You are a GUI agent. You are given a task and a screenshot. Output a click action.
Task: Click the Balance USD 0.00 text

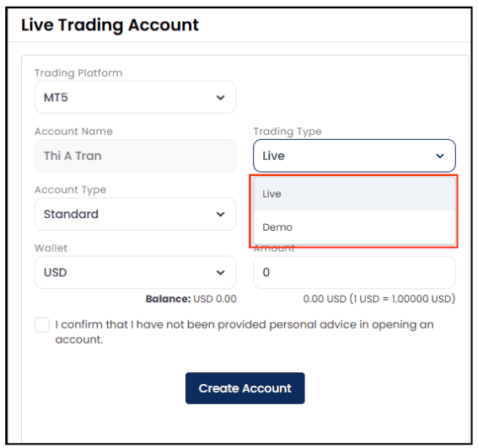[191, 299]
